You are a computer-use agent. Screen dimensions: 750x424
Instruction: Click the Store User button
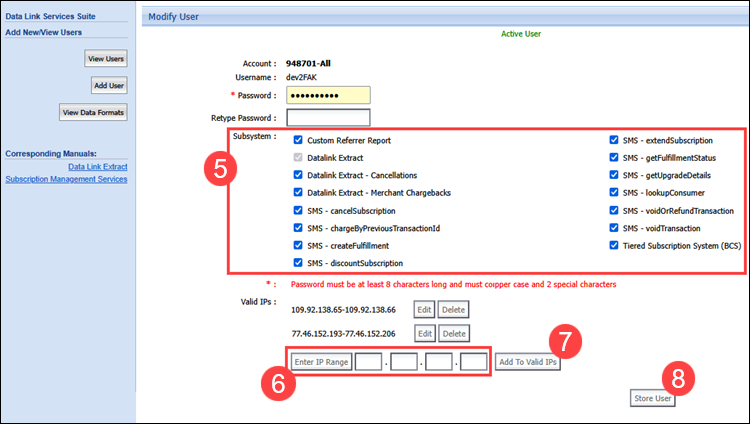(x=652, y=400)
